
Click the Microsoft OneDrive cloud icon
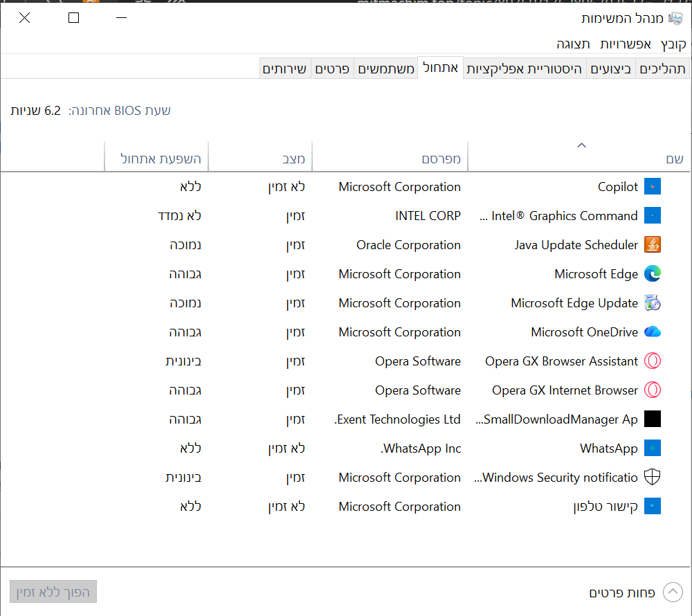pos(652,332)
